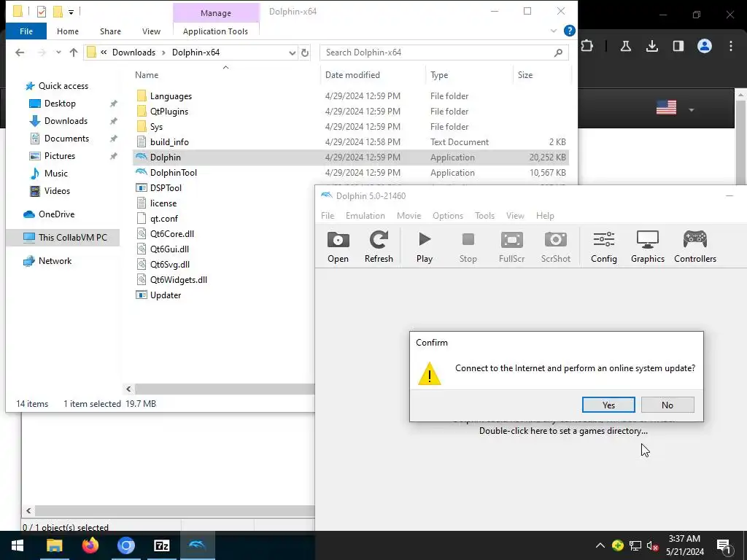The height and width of the screenshot is (560, 747).
Task: Open the Windows Start menu
Action: (x=18, y=545)
